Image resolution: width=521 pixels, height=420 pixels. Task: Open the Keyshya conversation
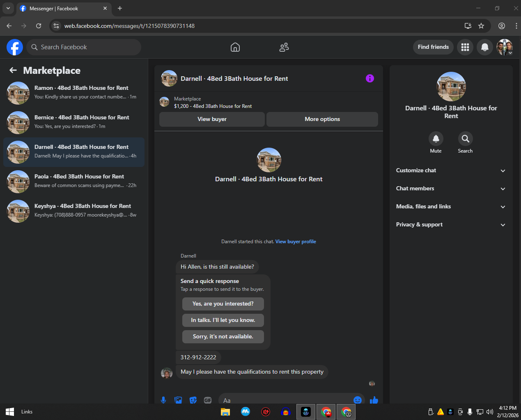pyautogui.click(x=74, y=211)
